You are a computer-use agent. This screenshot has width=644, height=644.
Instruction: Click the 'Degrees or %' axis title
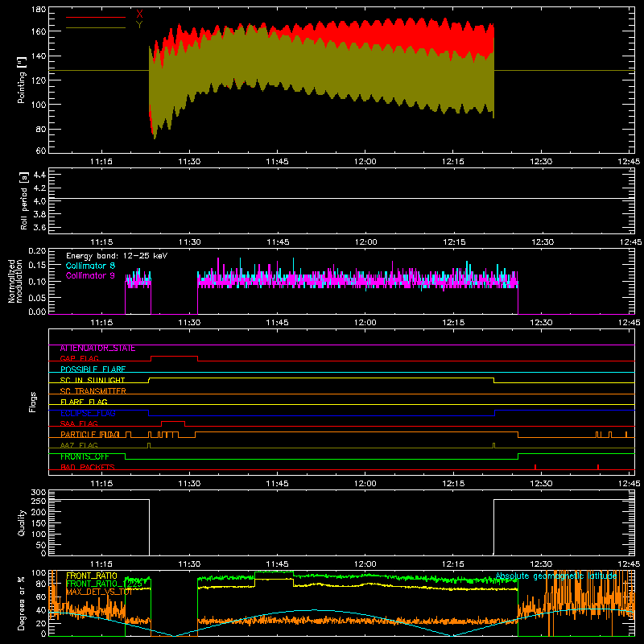pos(22,603)
